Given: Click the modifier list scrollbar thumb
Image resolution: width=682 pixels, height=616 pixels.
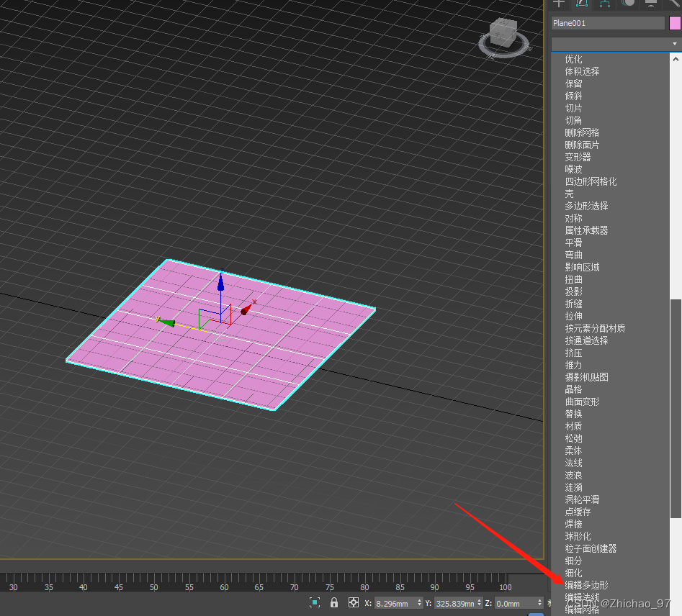Looking at the screenshot, I should pyautogui.click(x=676, y=409).
